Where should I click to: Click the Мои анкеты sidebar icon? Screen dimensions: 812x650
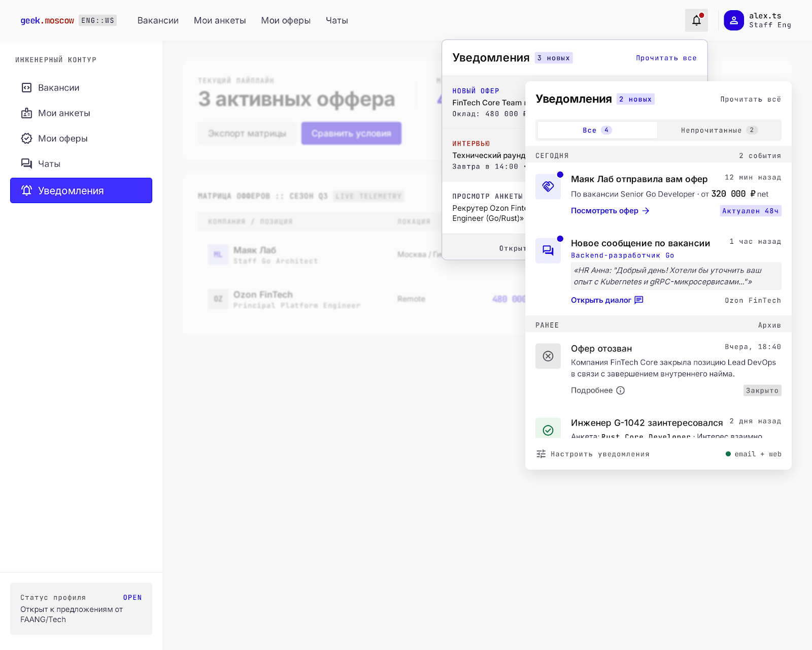click(x=26, y=113)
